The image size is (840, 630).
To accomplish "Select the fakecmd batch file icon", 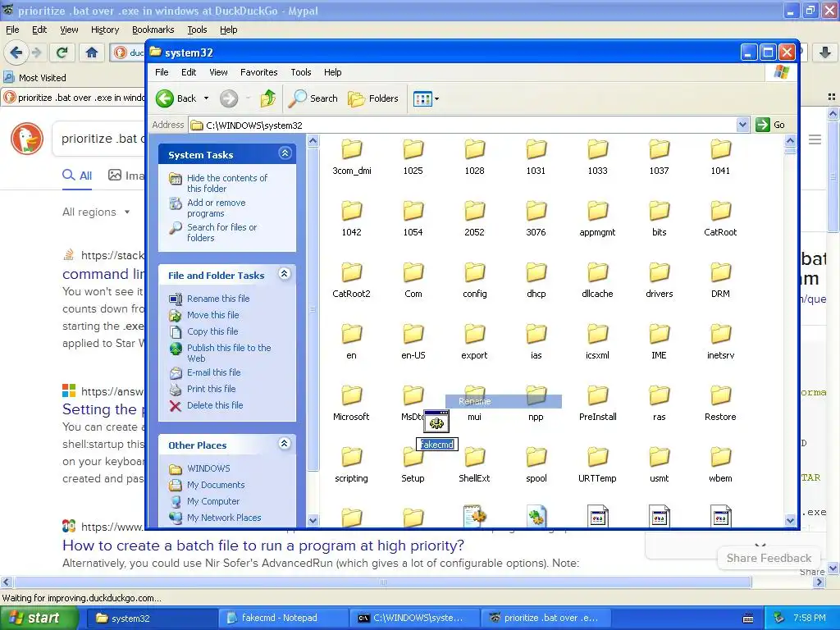I will [436, 422].
